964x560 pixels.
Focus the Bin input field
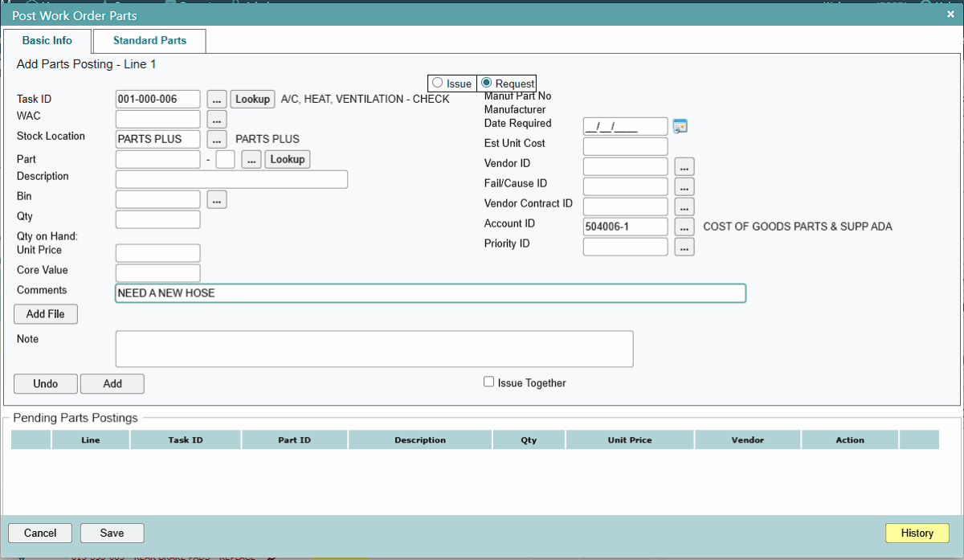tap(158, 199)
